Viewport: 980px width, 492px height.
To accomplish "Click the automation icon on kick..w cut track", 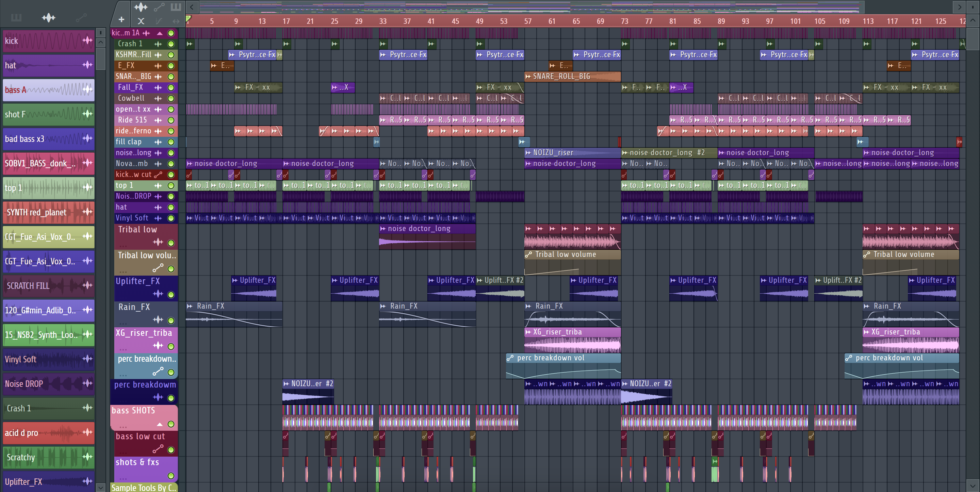I will tap(158, 175).
